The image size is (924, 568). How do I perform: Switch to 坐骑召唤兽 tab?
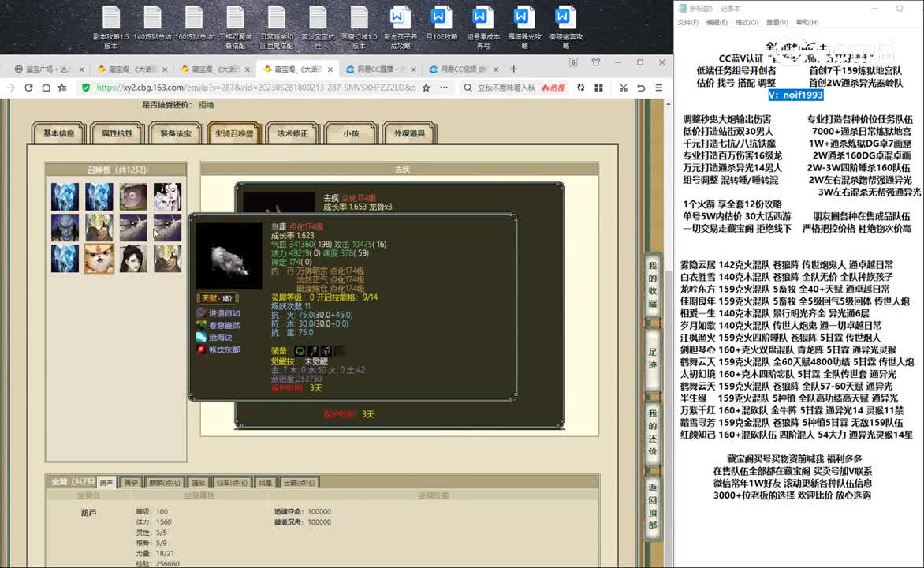coord(234,133)
